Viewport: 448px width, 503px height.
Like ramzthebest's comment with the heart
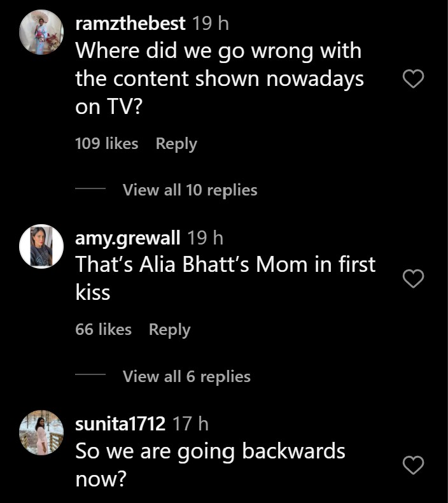[x=414, y=80]
